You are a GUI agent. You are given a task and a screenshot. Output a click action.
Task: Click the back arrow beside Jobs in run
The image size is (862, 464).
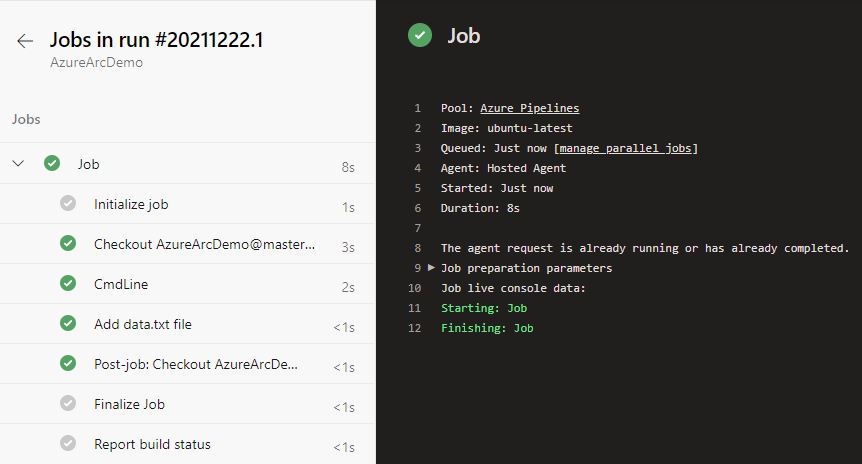25,41
